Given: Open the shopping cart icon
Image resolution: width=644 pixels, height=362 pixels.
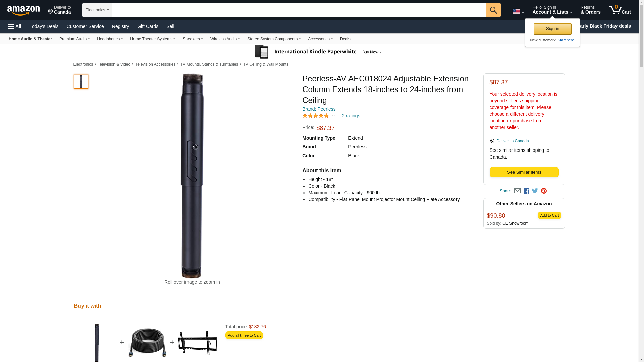Looking at the screenshot, I should (x=620, y=10).
